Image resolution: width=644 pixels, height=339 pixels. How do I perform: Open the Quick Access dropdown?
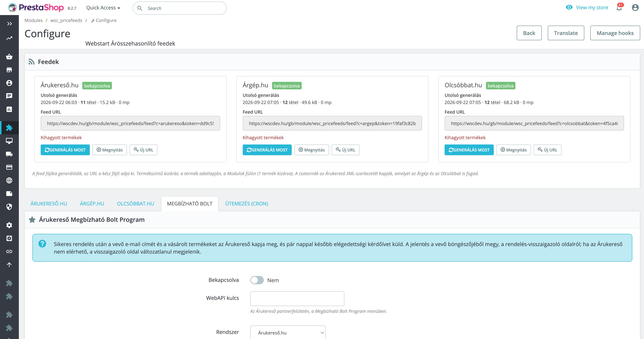click(103, 8)
